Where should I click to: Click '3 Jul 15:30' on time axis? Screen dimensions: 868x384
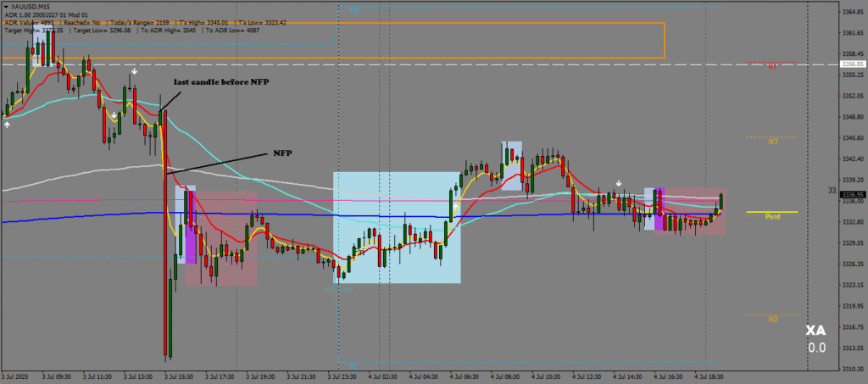(179, 376)
